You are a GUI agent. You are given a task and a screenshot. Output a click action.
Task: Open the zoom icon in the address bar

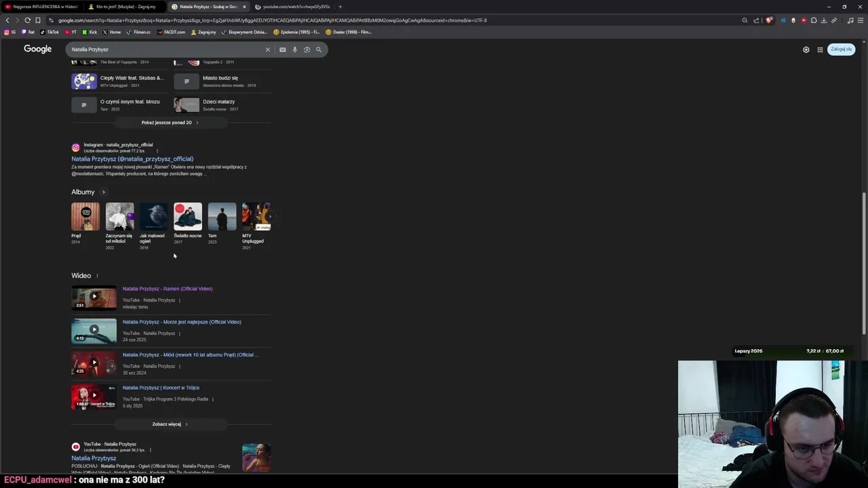pyautogui.click(x=745, y=20)
